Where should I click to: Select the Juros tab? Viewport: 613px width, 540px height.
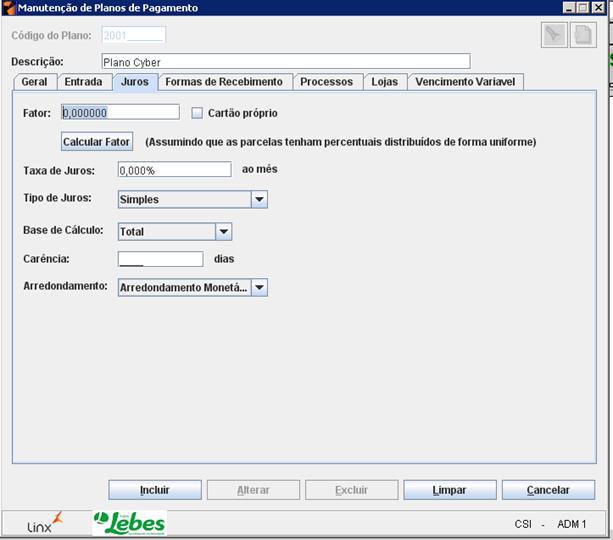point(135,82)
